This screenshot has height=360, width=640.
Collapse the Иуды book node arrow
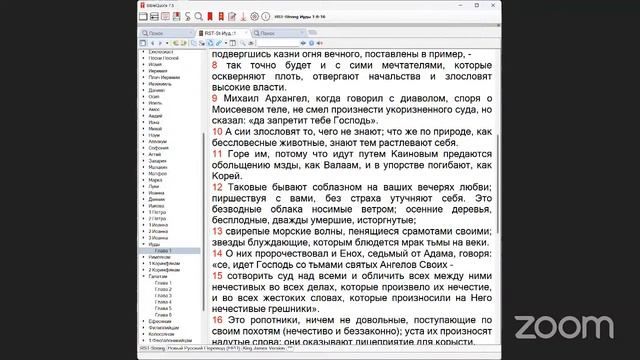pyautogui.click(x=143, y=244)
